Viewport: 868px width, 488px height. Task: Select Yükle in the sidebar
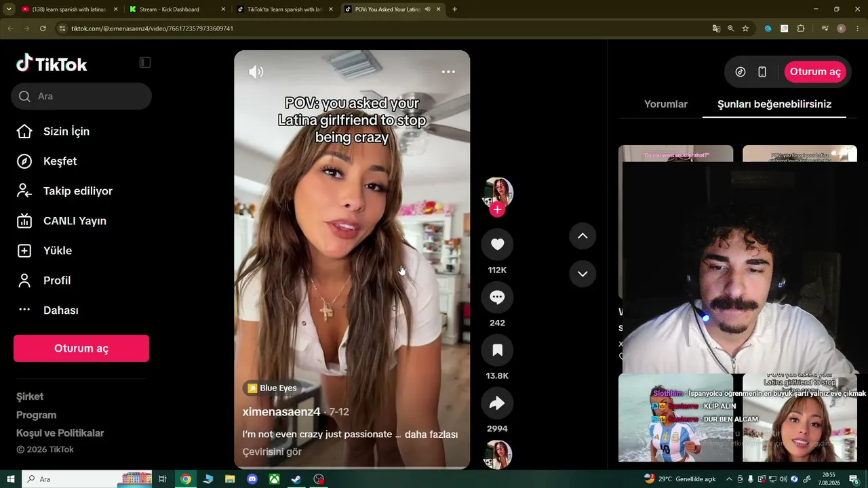click(58, 251)
